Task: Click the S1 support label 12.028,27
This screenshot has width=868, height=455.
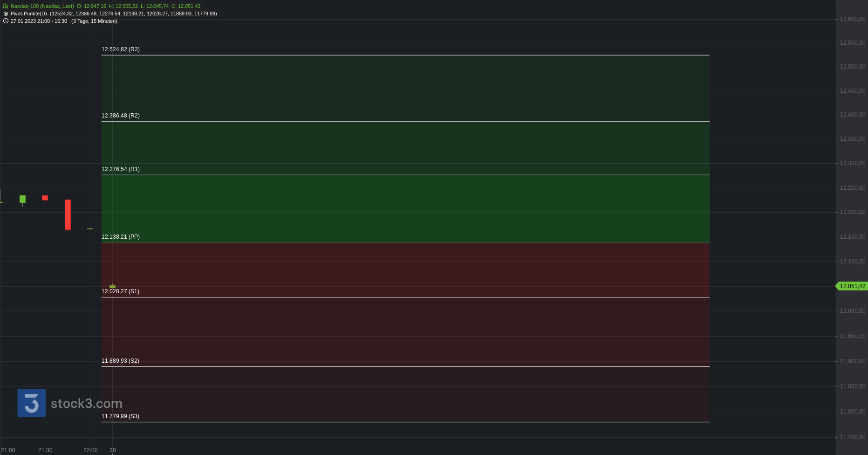Action: pos(120,291)
